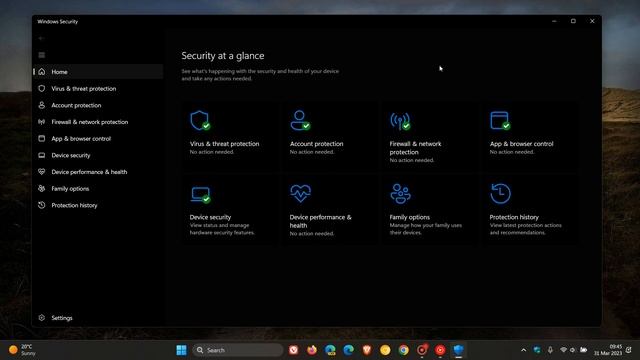Screen dimensions: 640x360
Task: Open the weather widget showing Sunny
Action: tap(22, 350)
